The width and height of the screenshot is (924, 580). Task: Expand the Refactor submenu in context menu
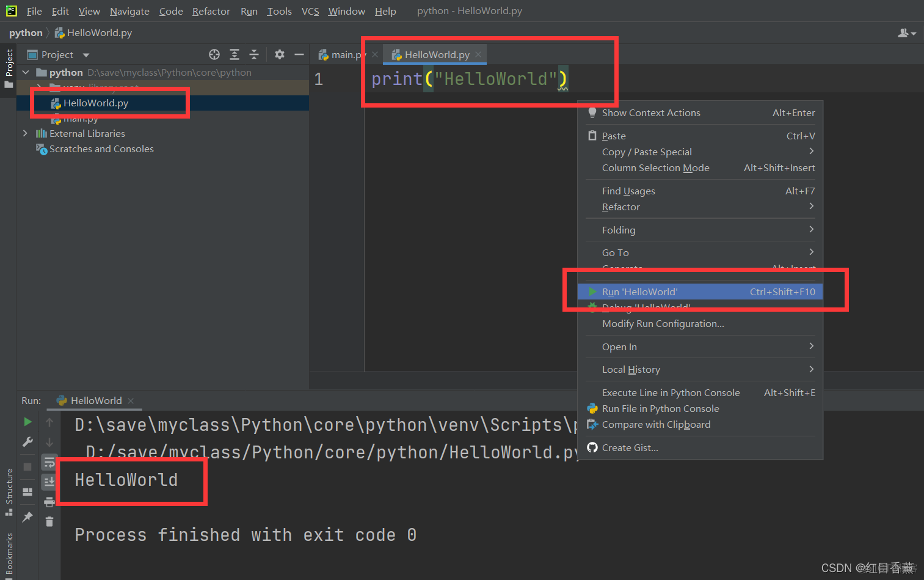[x=700, y=207]
